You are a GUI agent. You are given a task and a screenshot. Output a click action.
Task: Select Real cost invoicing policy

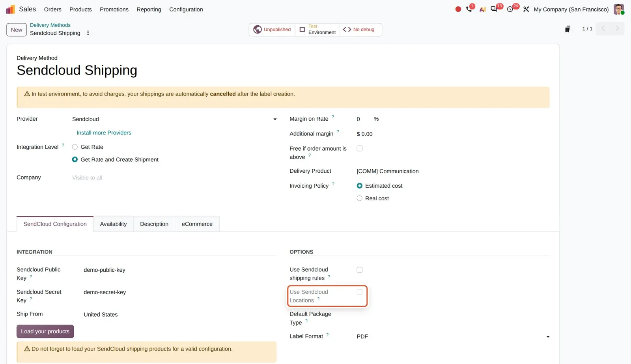coord(360,198)
